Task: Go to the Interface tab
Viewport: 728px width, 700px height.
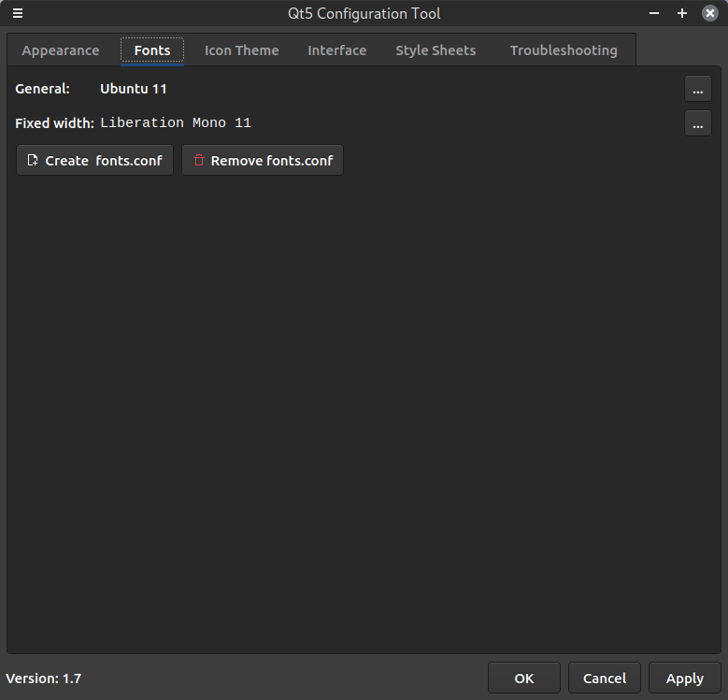Action: (x=336, y=50)
